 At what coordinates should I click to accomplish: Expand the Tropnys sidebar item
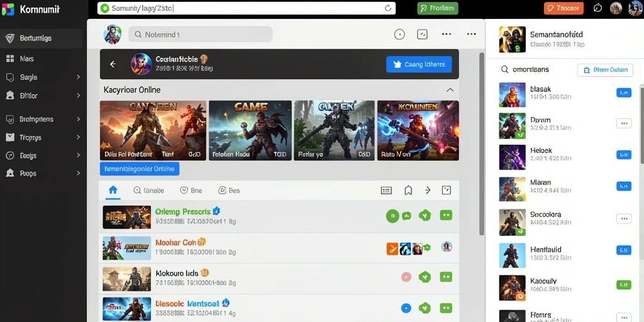point(43,138)
